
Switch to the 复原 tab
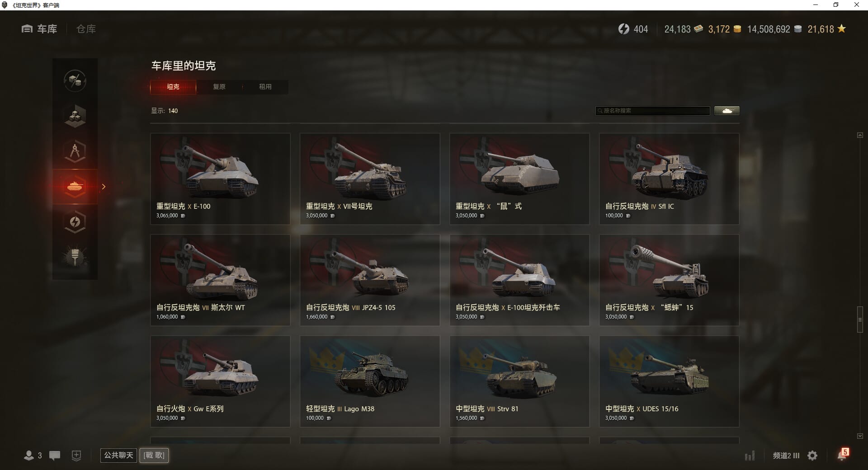pos(219,87)
